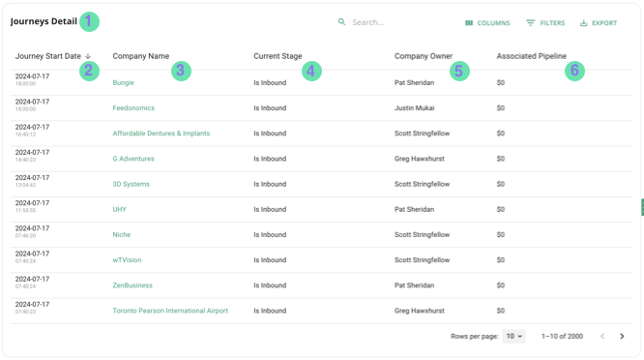Open Toronto Pearson International Airport link

click(170, 311)
